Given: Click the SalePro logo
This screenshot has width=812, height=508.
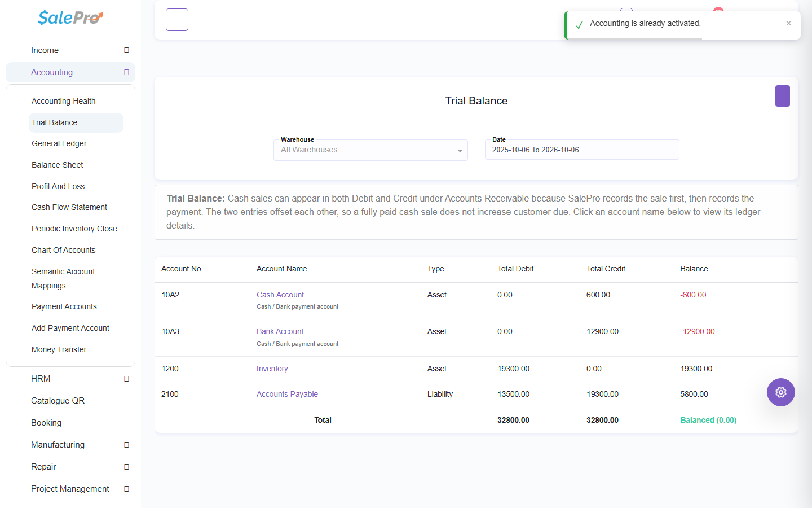Looking at the screenshot, I should click(x=70, y=17).
